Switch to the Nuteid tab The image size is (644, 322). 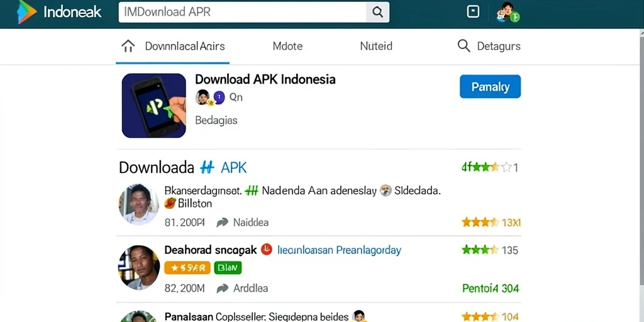point(376,46)
